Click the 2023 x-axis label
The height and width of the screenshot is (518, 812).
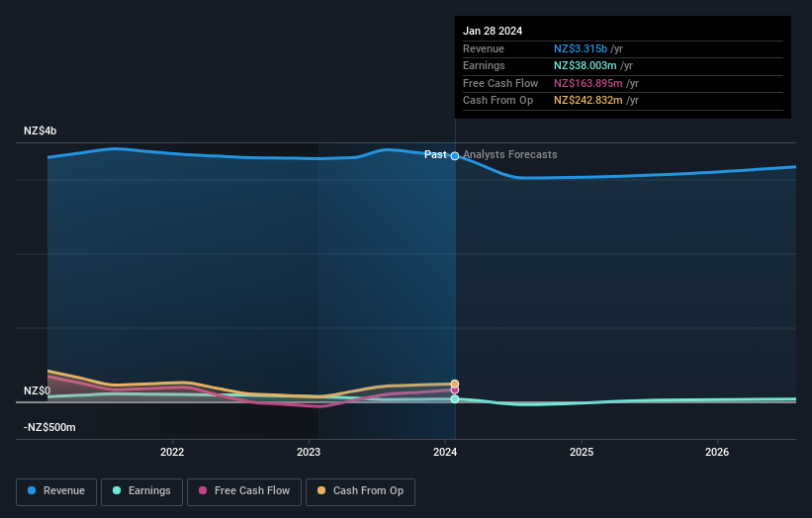(x=309, y=452)
